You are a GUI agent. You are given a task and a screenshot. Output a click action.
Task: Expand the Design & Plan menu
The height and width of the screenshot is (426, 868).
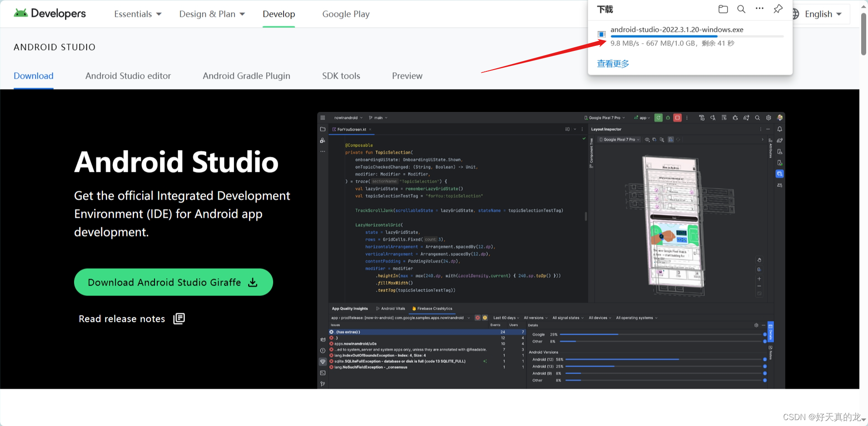(212, 14)
